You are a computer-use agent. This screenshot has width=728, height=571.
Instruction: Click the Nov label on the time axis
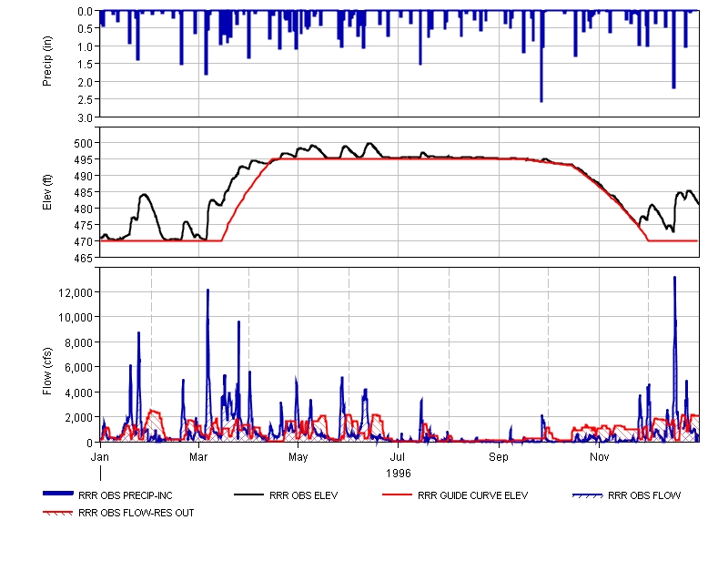(x=599, y=454)
